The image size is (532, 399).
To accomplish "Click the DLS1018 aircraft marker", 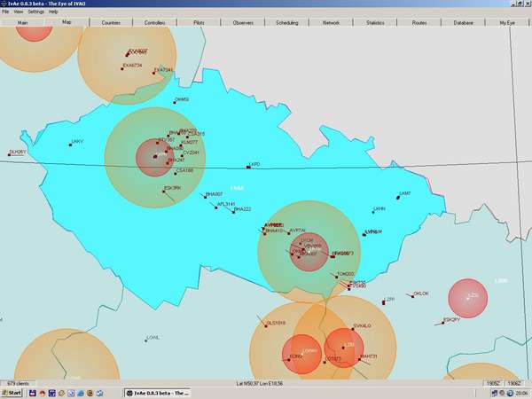I will [x=266, y=326].
